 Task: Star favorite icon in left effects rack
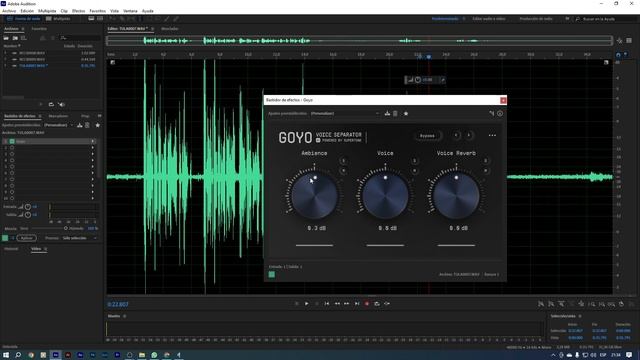(98, 125)
